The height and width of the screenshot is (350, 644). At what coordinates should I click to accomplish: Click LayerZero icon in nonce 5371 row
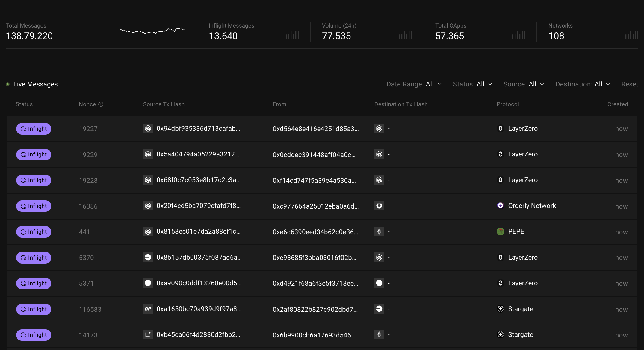click(500, 283)
